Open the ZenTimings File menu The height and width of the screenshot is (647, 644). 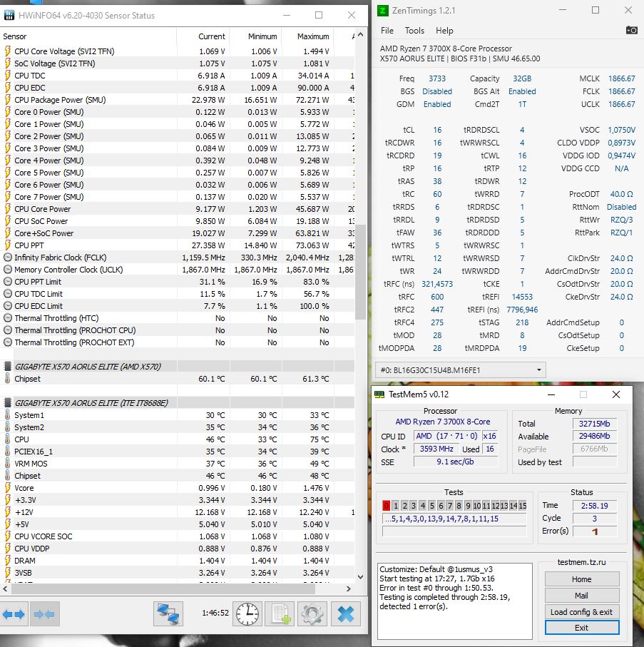[387, 31]
